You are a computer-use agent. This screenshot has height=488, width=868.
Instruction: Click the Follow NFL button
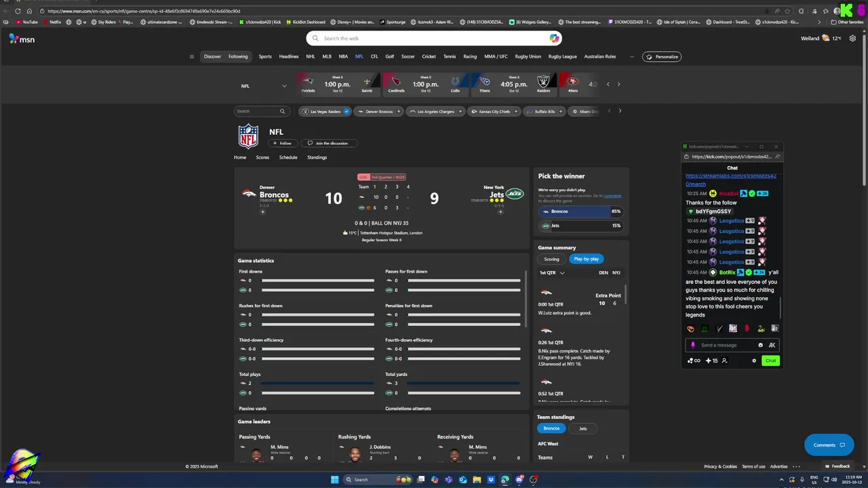click(282, 143)
